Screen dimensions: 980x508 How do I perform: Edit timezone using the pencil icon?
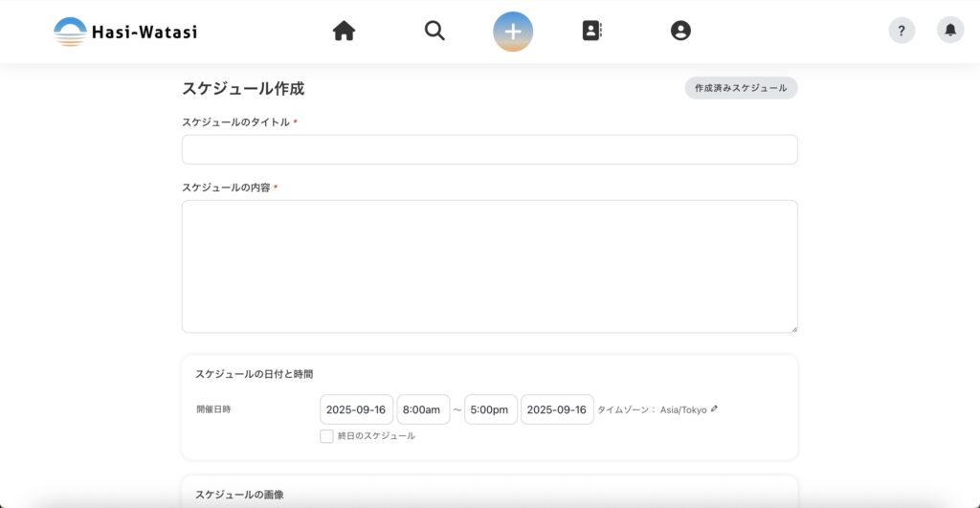click(x=714, y=409)
